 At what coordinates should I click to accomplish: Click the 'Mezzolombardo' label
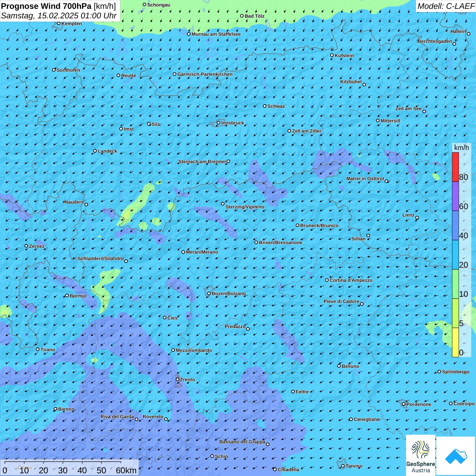point(194,350)
